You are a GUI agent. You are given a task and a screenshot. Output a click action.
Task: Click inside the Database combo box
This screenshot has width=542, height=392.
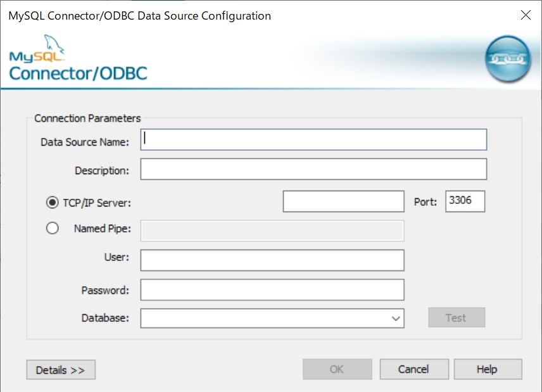[x=263, y=318]
